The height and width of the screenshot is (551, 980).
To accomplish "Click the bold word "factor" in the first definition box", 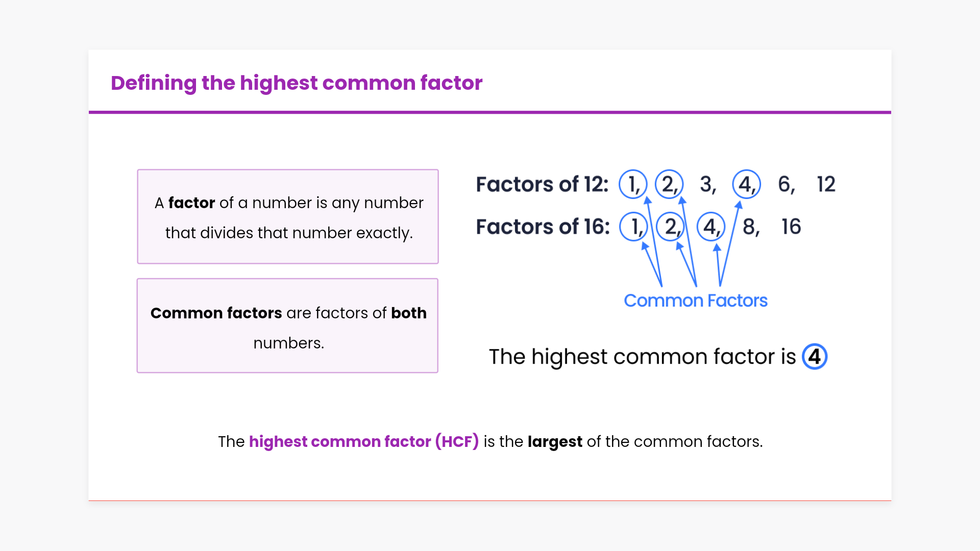I will tap(191, 203).
